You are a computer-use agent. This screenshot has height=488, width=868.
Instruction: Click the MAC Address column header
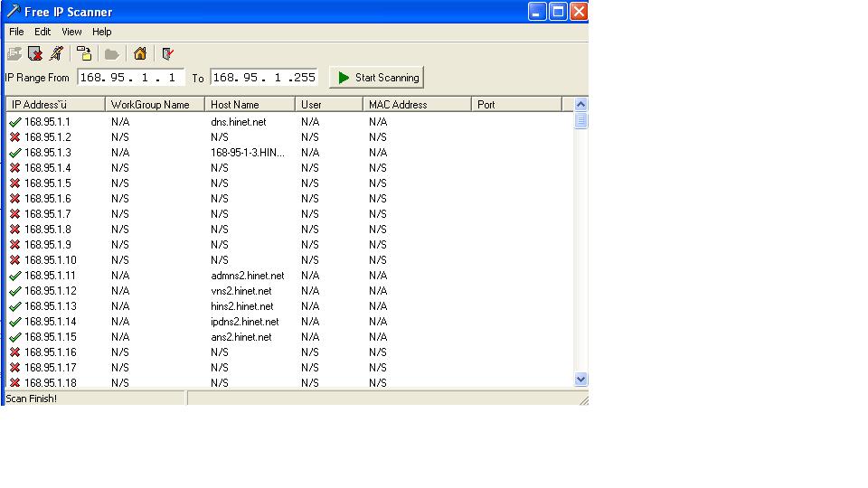click(416, 105)
